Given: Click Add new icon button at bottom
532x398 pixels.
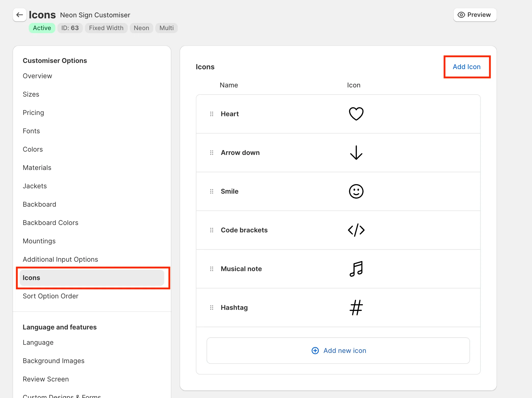Looking at the screenshot, I should pyautogui.click(x=338, y=350).
